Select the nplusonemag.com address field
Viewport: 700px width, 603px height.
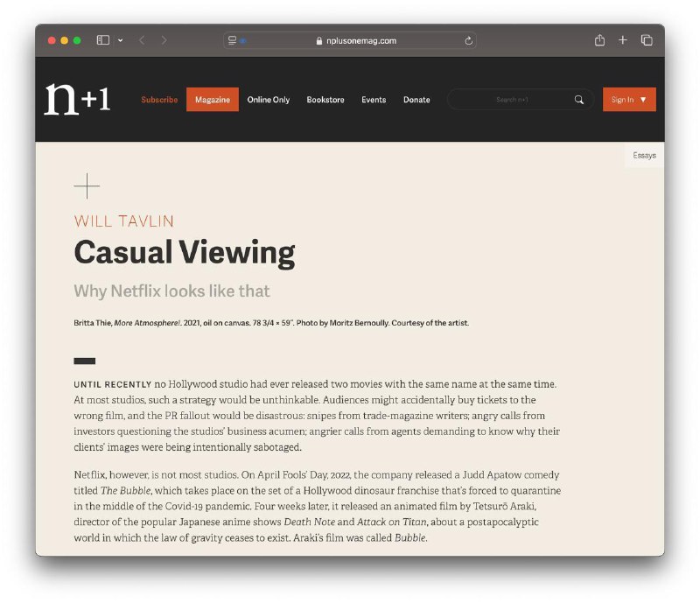tap(350, 40)
